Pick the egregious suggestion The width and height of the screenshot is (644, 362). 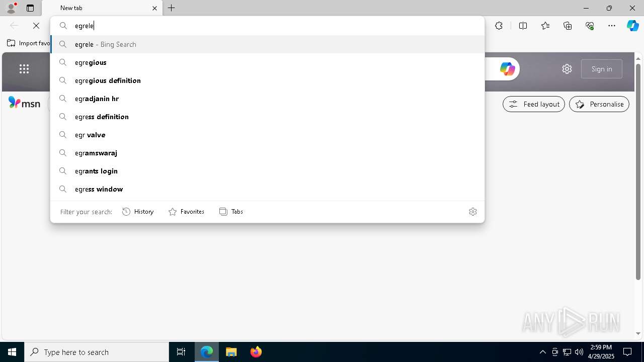pyautogui.click(x=267, y=62)
